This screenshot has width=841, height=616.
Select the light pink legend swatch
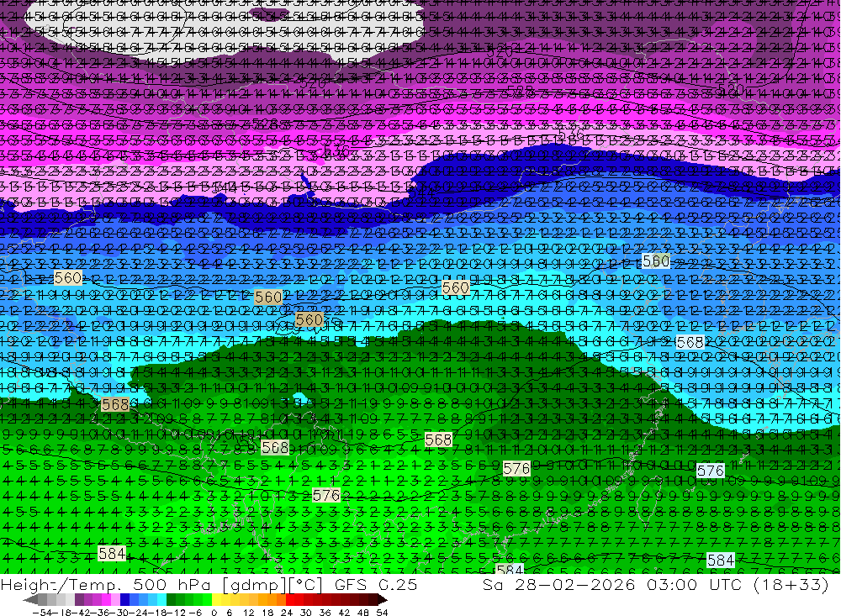pyautogui.click(x=115, y=599)
